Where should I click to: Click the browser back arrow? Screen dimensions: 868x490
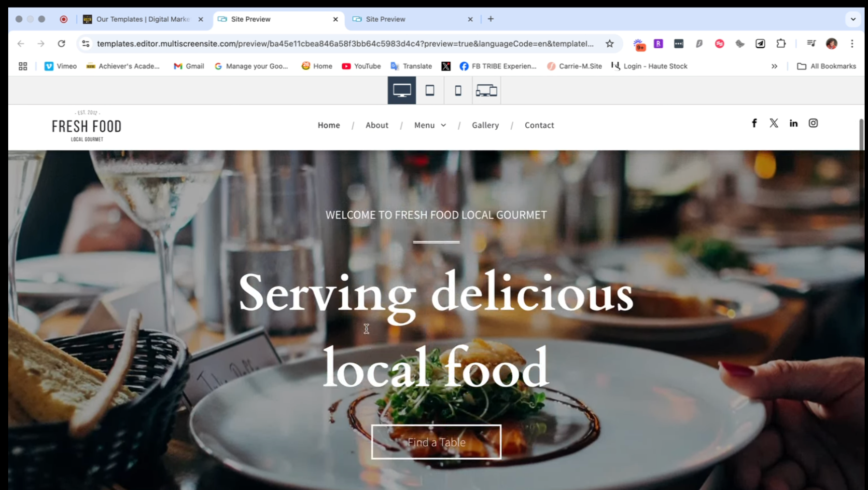click(x=21, y=43)
